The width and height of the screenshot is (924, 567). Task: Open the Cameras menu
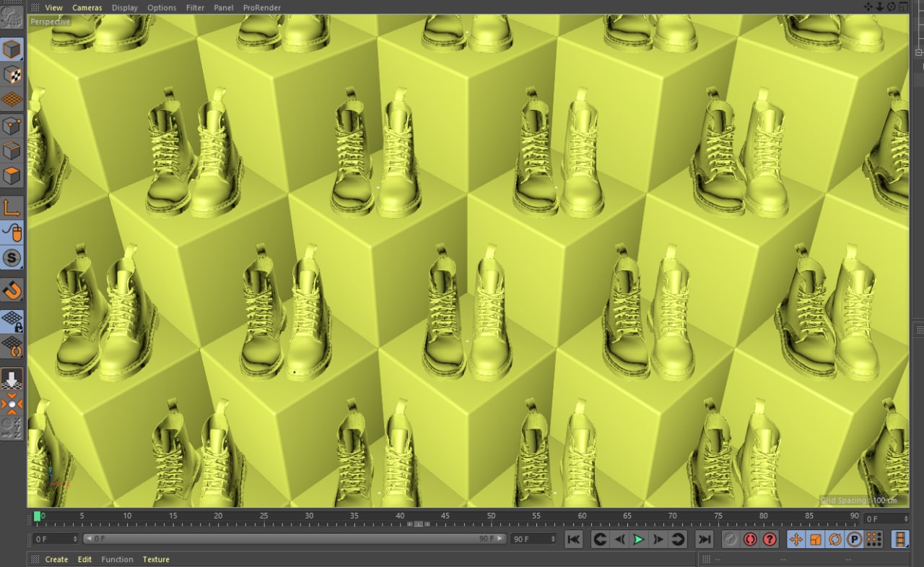[x=87, y=8]
